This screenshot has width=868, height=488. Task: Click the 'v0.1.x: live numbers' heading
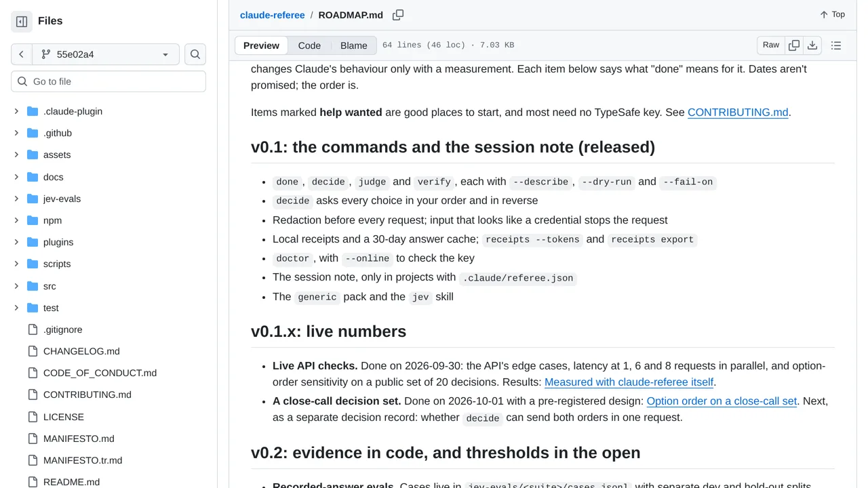tap(328, 331)
